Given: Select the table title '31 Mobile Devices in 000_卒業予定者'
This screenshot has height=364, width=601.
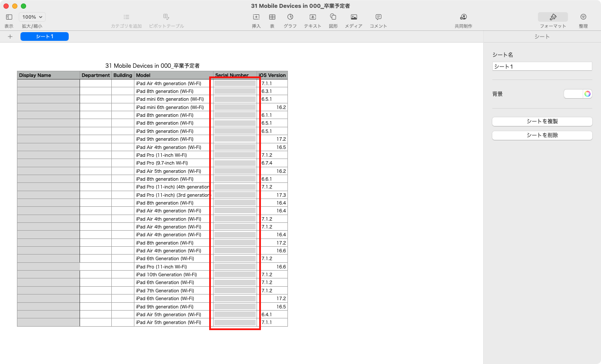Looking at the screenshot, I should click(x=152, y=66).
